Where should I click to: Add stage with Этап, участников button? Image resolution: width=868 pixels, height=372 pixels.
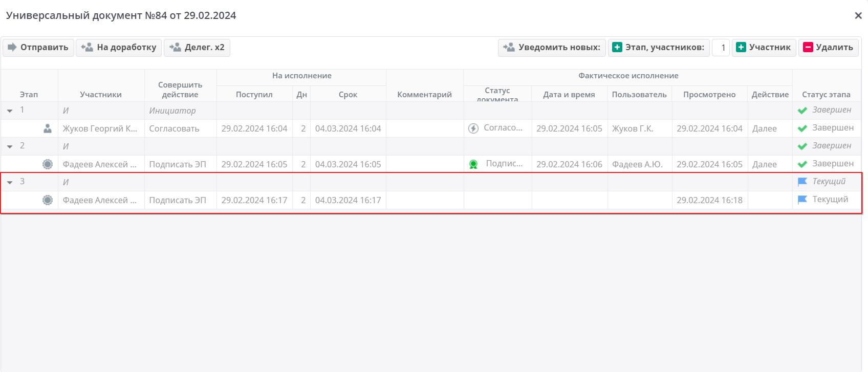[x=659, y=48]
